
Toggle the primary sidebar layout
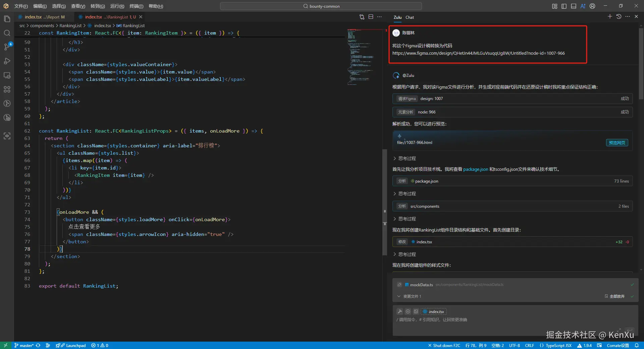[x=564, y=6]
